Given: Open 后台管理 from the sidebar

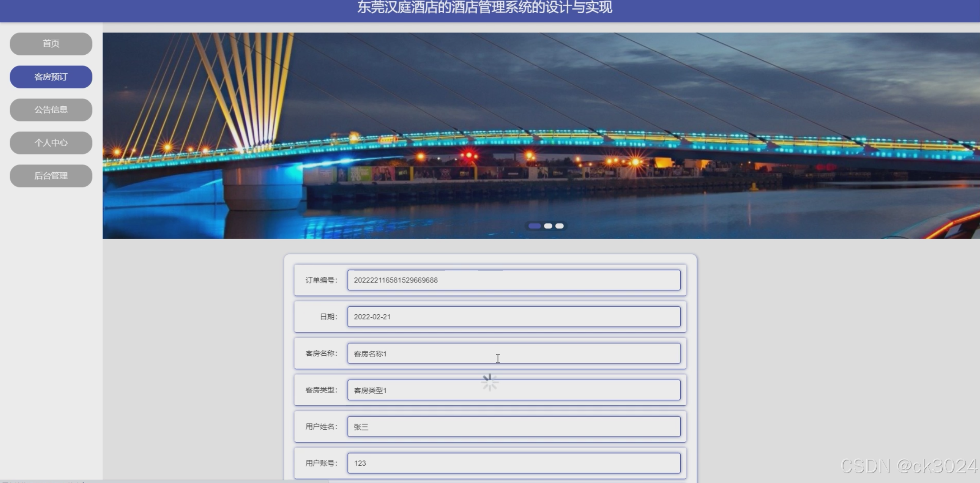Looking at the screenshot, I should pyautogui.click(x=51, y=176).
